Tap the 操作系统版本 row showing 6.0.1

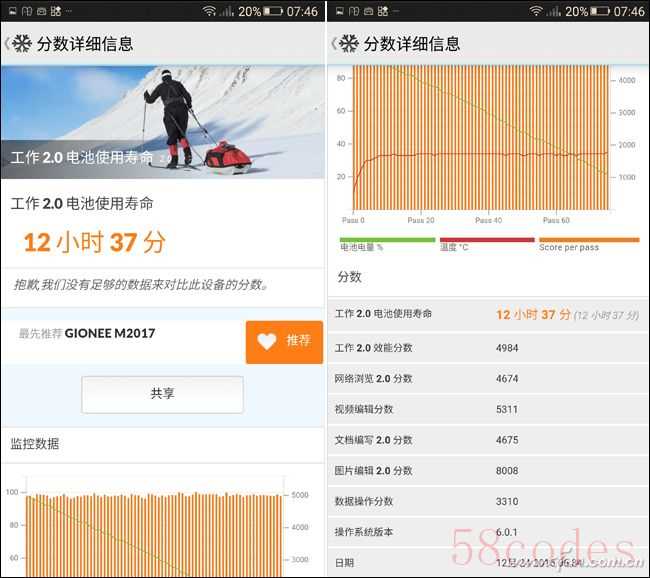pyautogui.click(x=488, y=532)
